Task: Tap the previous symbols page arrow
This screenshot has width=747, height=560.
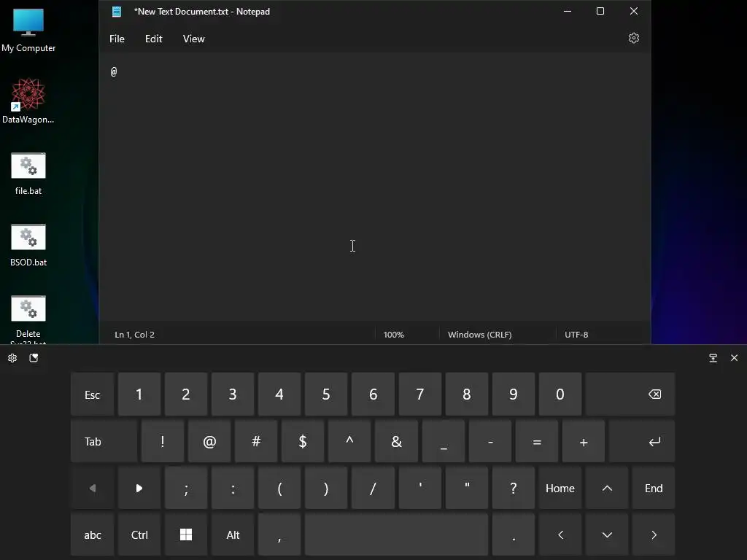Action: tap(93, 488)
